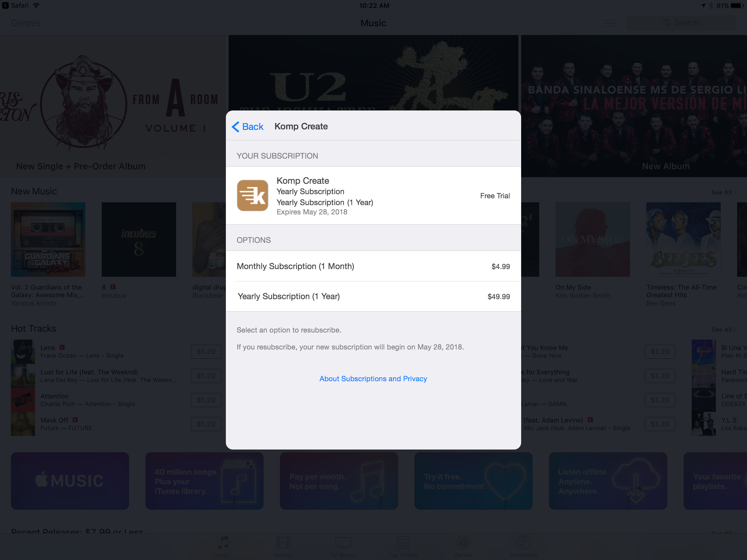747x560 pixels.
Task: Switch to the Purchased tab
Action: (x=523, y=547)
